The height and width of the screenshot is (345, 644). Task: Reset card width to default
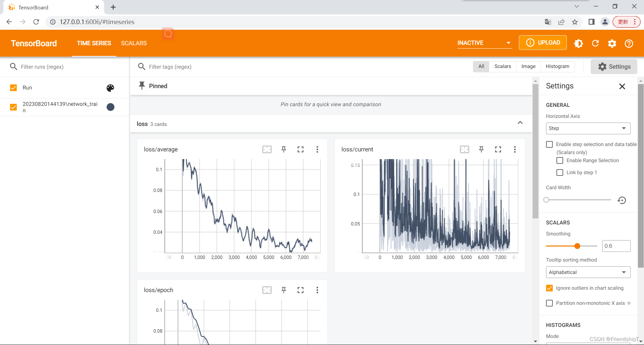[x=622, y=200]
